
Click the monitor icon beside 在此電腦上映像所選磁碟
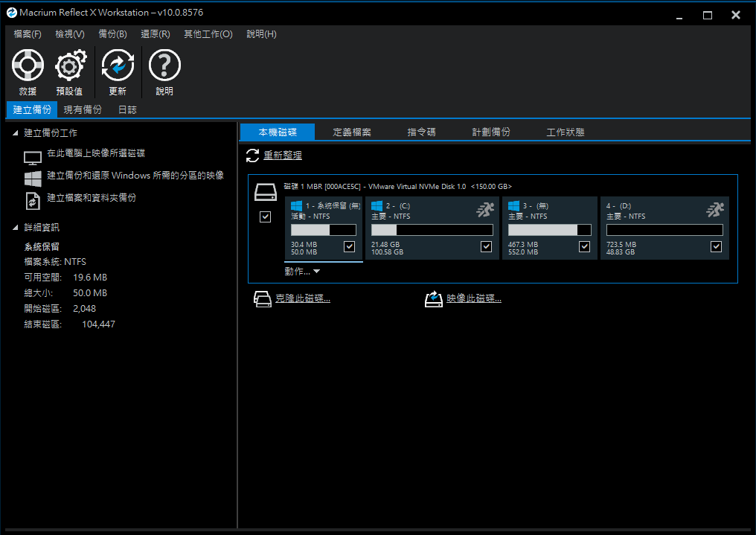point(33,158)
